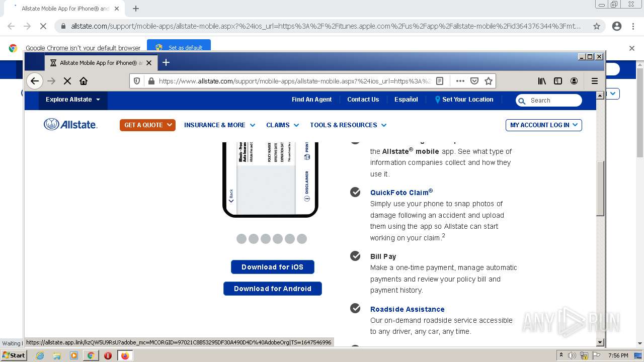
Task: Open GET A QUOTE dropdown
Action: [x=147, y=125]
